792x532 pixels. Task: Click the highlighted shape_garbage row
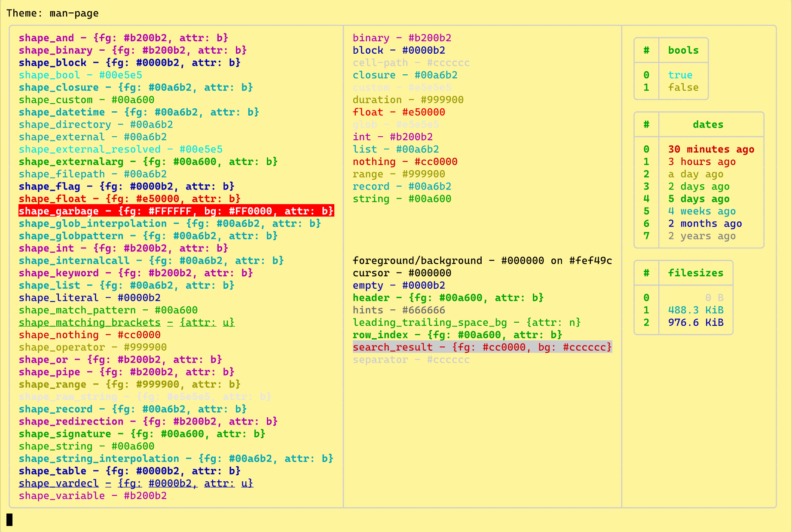click(176, 211)
